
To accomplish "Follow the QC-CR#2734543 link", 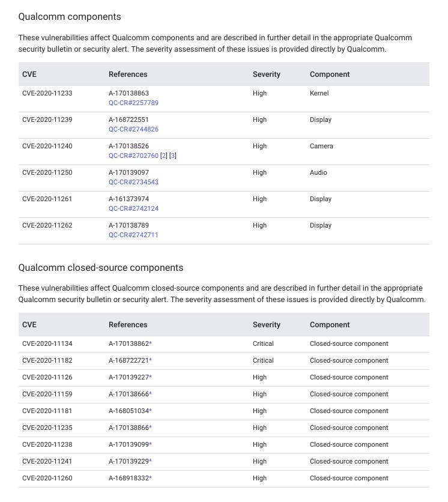I will tap(133, 182).
